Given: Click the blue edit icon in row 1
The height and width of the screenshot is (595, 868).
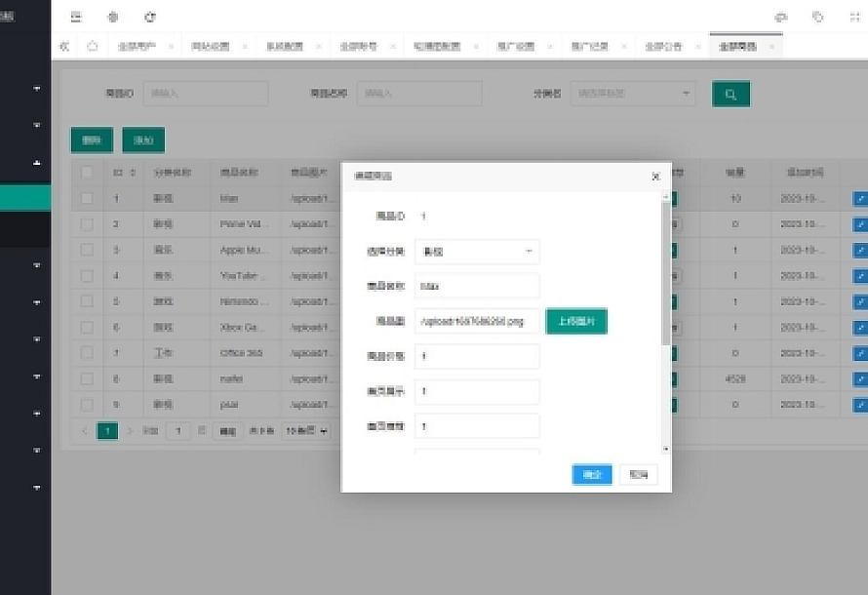Looking at the screenshot, I should (x=859, y=198).
